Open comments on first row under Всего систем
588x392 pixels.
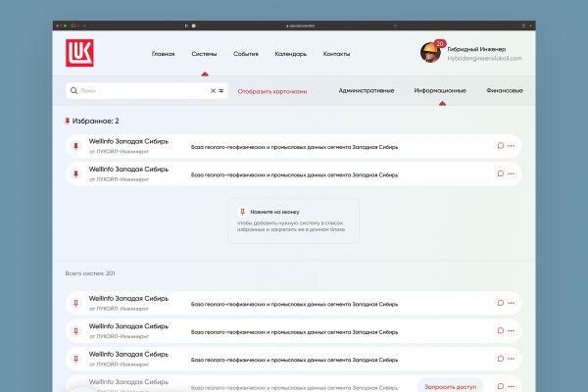click(x=500, y=303)
